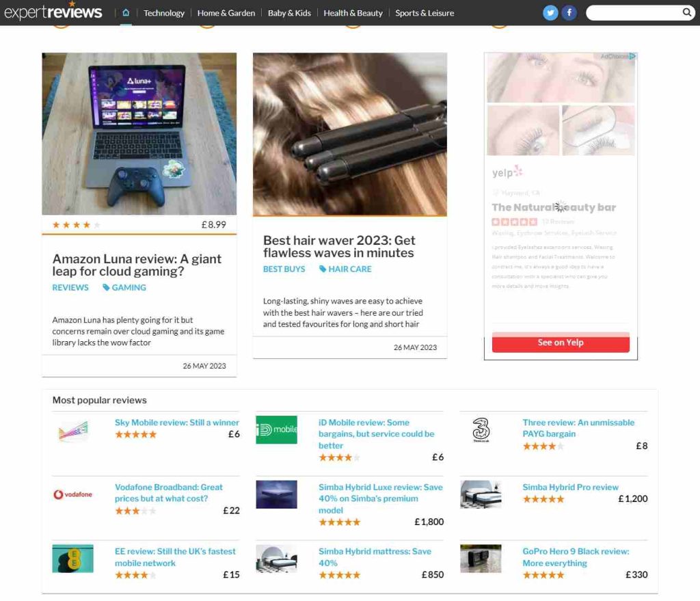Open the Sky Mobile review link
This screenshot has width=700, height=601.
pos(177,423)
